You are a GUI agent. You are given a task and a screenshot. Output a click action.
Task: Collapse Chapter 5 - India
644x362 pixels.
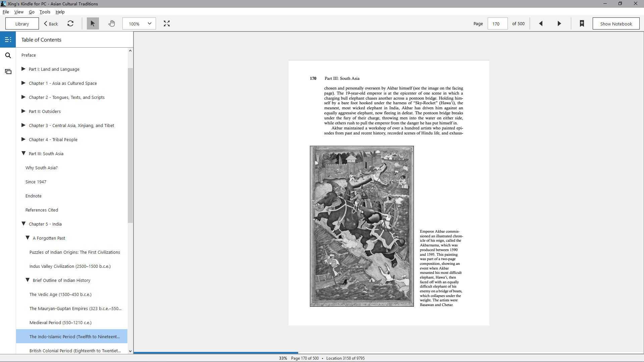pyautogui.click(x=23, y=224)
